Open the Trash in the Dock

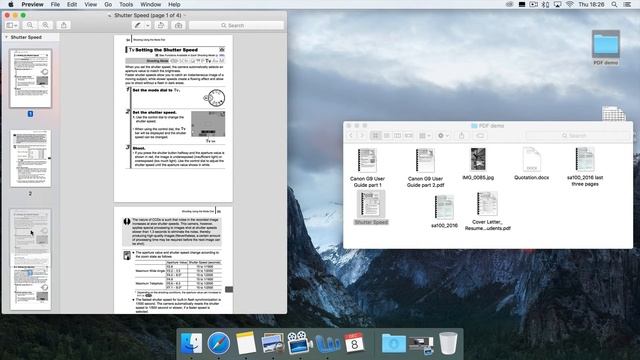pos(448,343)
